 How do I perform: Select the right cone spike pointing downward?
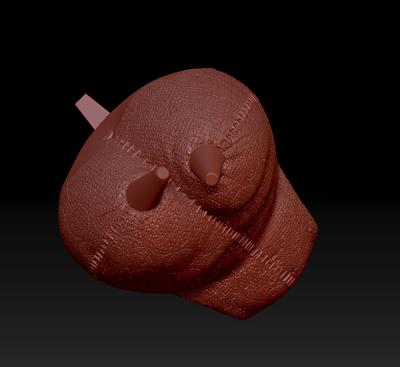point(206,164)
